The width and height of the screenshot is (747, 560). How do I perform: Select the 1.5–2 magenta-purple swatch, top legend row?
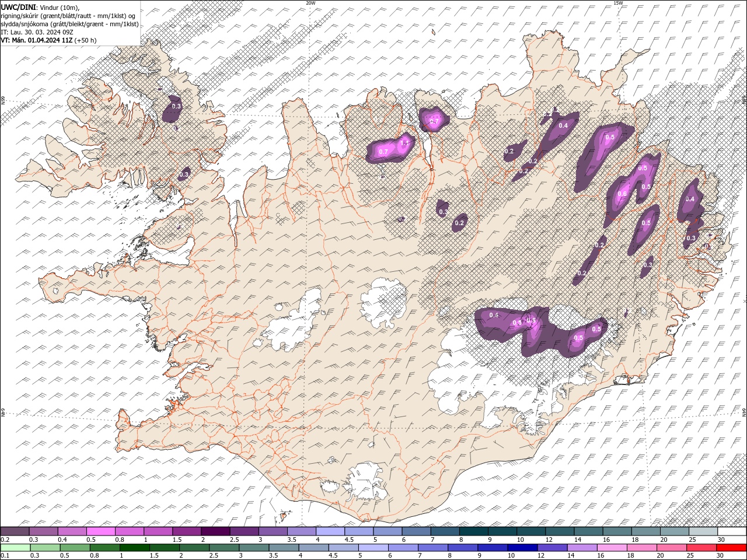click(187, 531)
